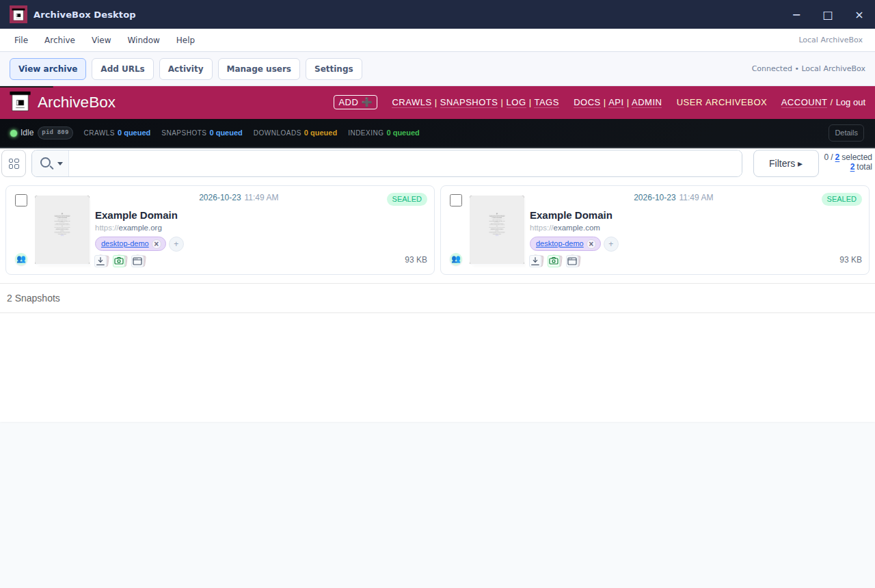Screen dimensions: 875x588
Task: Click the download icon on the example.org card
Action: pos(101,261)
